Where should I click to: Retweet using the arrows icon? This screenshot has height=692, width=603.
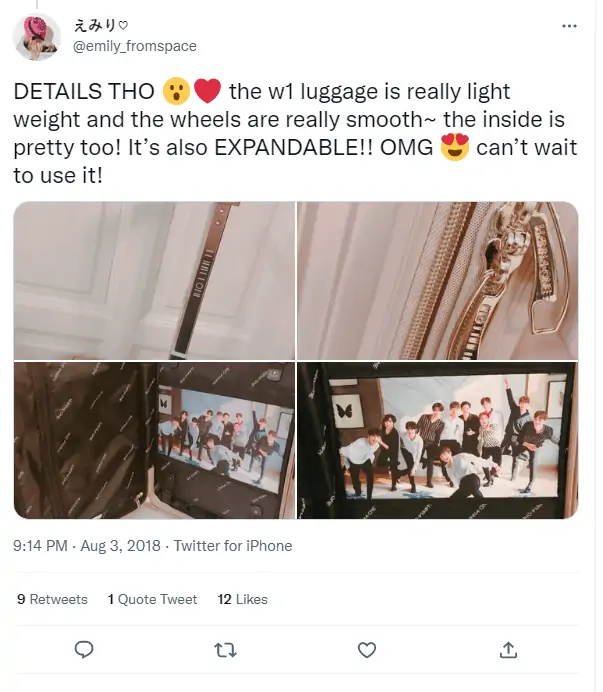pos(225,650)
